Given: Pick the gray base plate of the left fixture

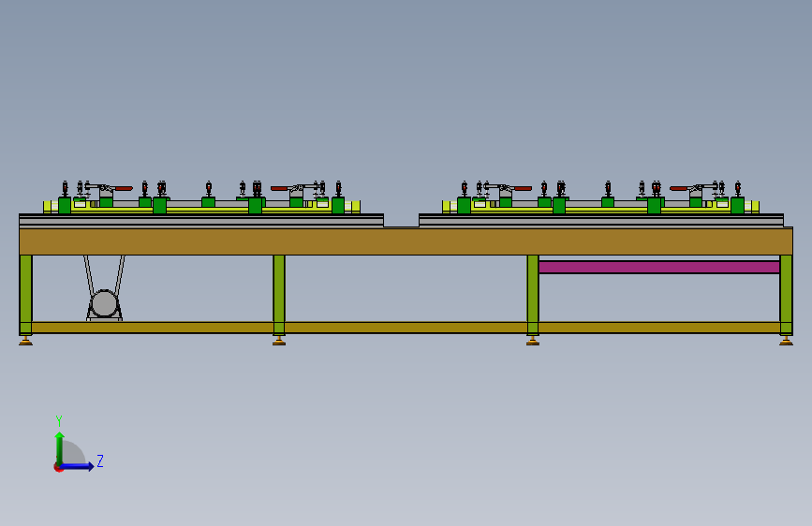Looking at the screenshot, I should point(201,221).
